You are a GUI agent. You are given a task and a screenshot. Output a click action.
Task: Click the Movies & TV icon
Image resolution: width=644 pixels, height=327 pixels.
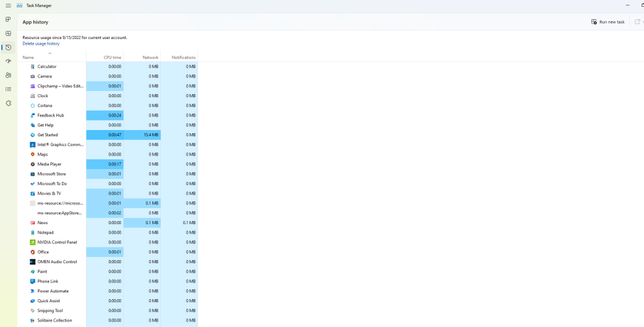coord(33,194)
